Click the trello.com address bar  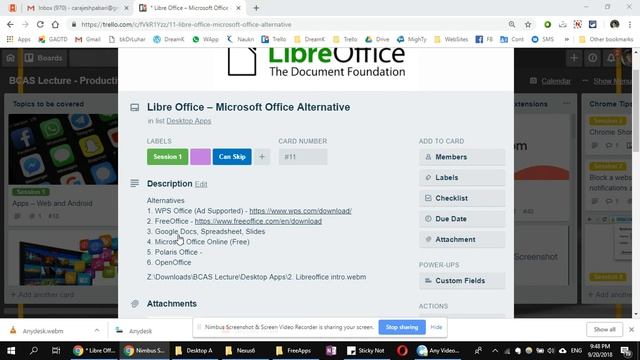click(286, 24)
